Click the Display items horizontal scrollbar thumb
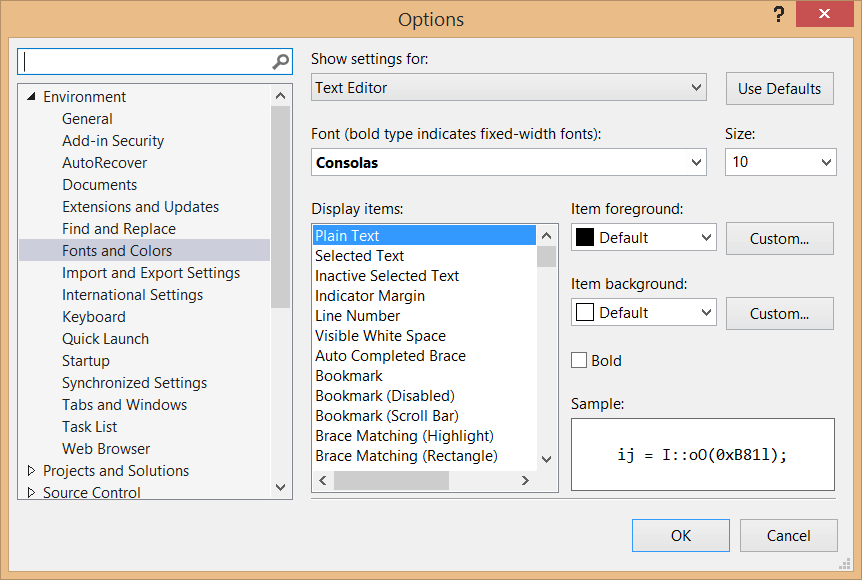 click(x=391, y=480)
